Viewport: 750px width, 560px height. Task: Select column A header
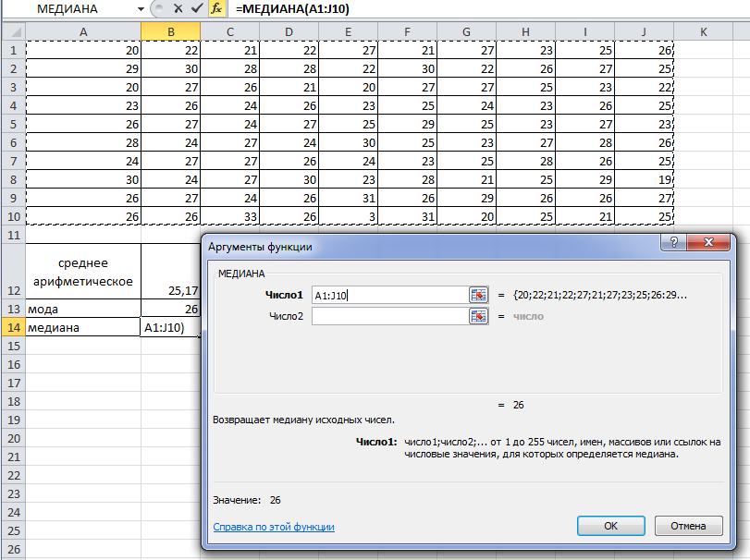coord(83,32)
